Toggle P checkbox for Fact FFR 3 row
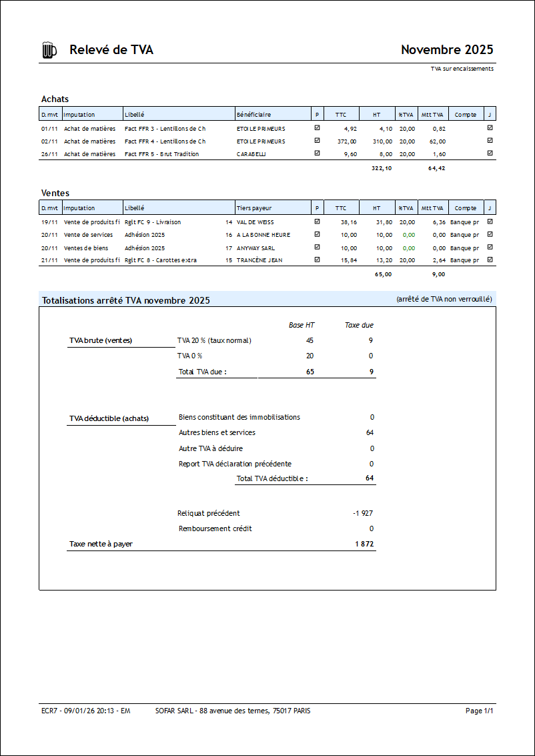This screenshot has height=756, width=535. click(x=317, y=128)
